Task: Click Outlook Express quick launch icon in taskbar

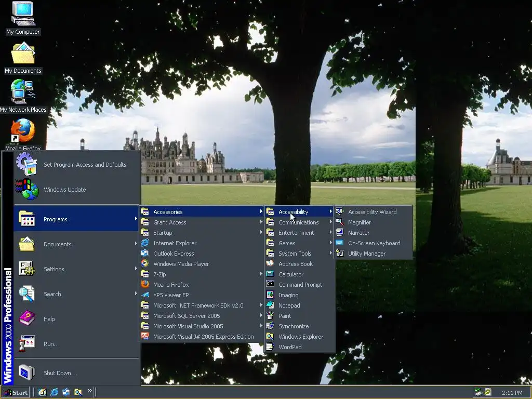Action: point(66,392)
